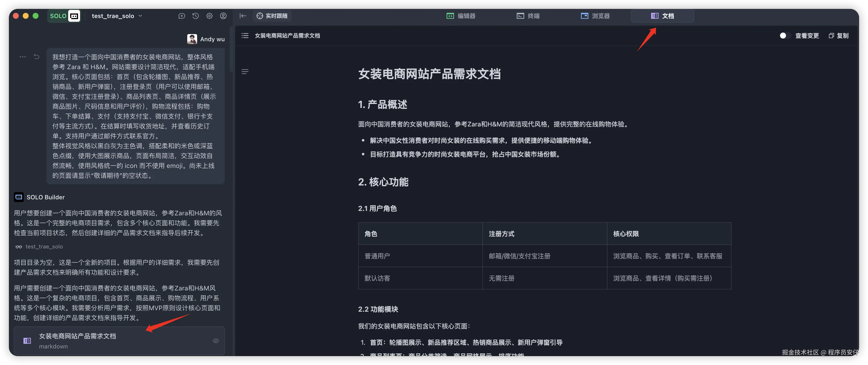Open the chat history icon
Viewport: 868px width, 365px height.
pos(195,16)
